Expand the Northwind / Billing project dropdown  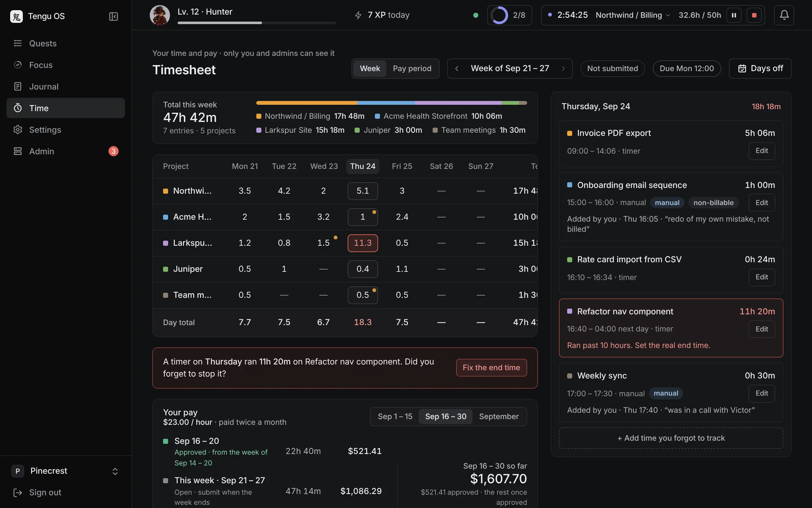tap(633, 15)
